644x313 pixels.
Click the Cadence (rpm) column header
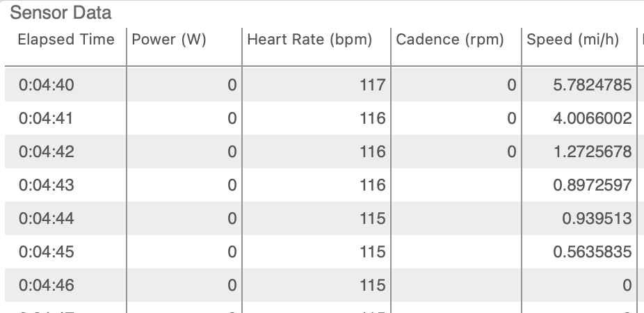456,40
